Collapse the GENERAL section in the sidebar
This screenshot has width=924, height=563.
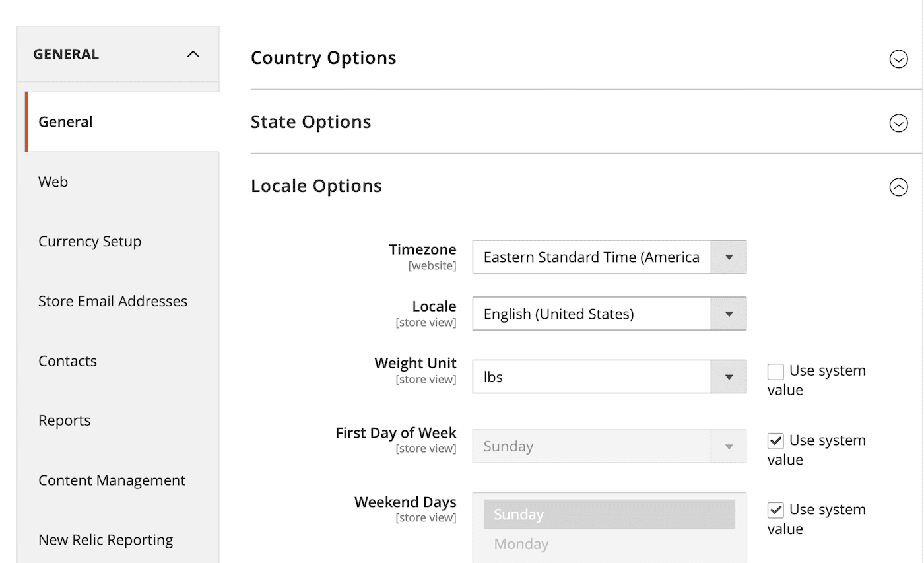[193, 54]
